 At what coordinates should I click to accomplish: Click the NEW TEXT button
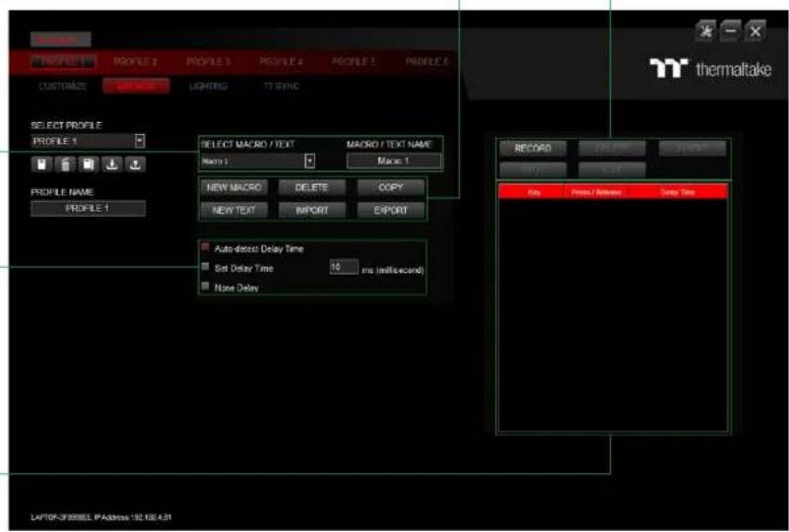(x=234, y=210)
